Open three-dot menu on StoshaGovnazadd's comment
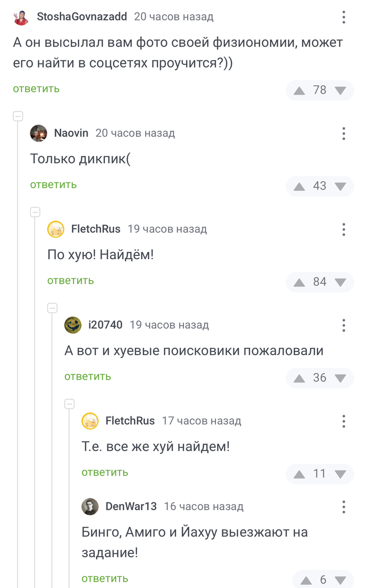Viewport: 367px width, 588px height. (x=344, y=17)
